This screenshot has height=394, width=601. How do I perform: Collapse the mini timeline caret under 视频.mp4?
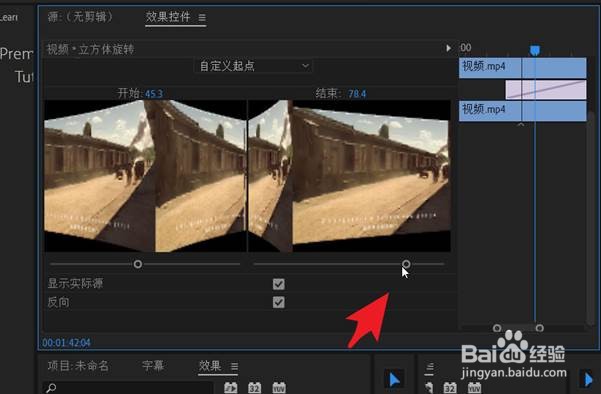[x=521, y=125]
